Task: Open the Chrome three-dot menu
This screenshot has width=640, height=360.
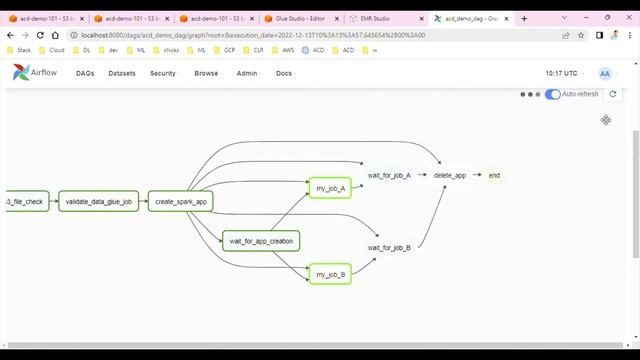Action: pyautogui.click(x=630, y=36)
